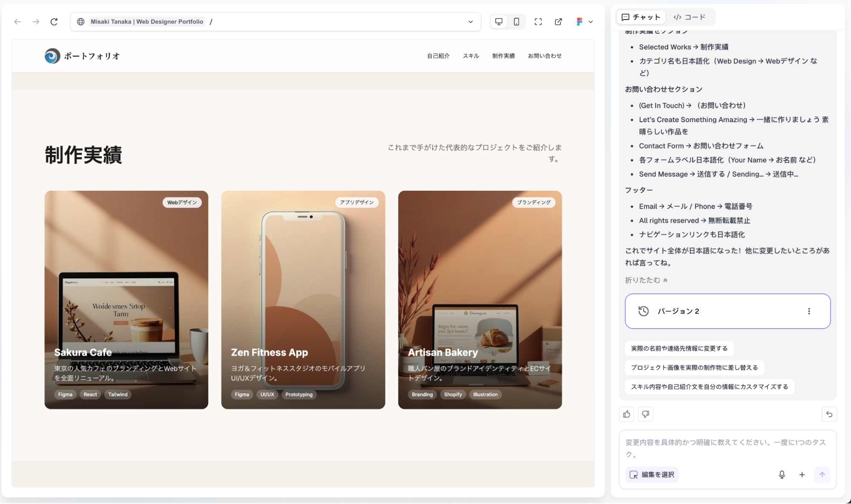Choose suggestion プロジェクト画像を実際の制作物に差し替える
This screenshot has width=851, height=504.
[x=694, y=367]
